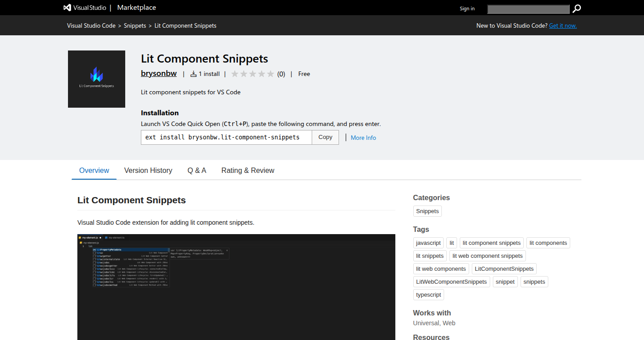Select the LitComponentSnippets tag

pyautogui.click(x=504, y=269)
